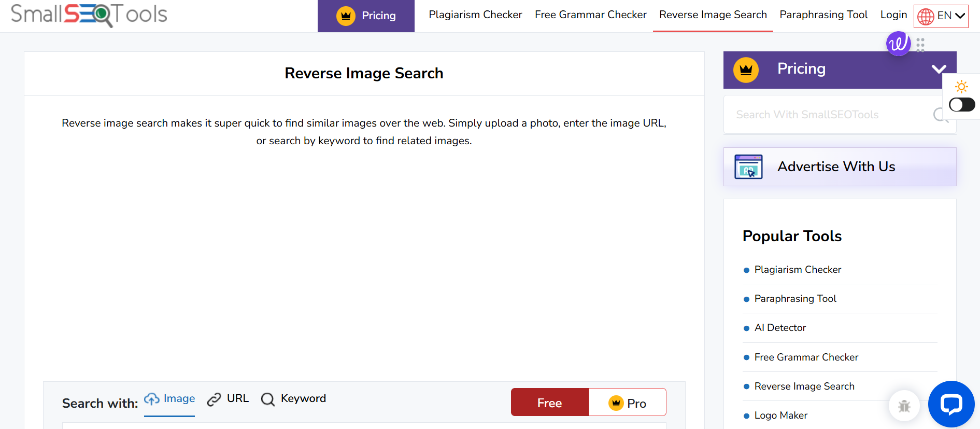Image resolution: width=980 pixels, height=429 pixels.
Task: Open Free Grammar Checker in Popular Tools
Action: [806, 357]
